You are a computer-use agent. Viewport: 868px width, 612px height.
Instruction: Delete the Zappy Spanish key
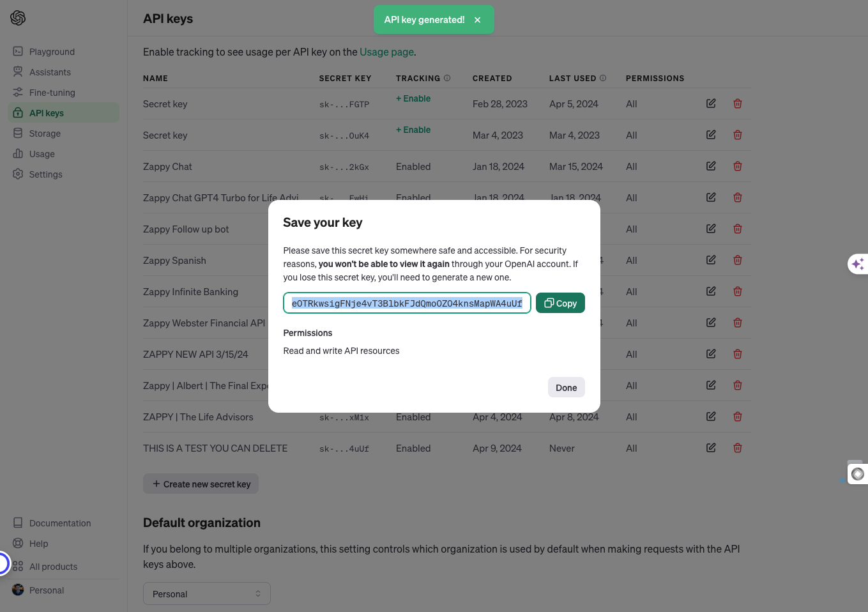[738, 260]
